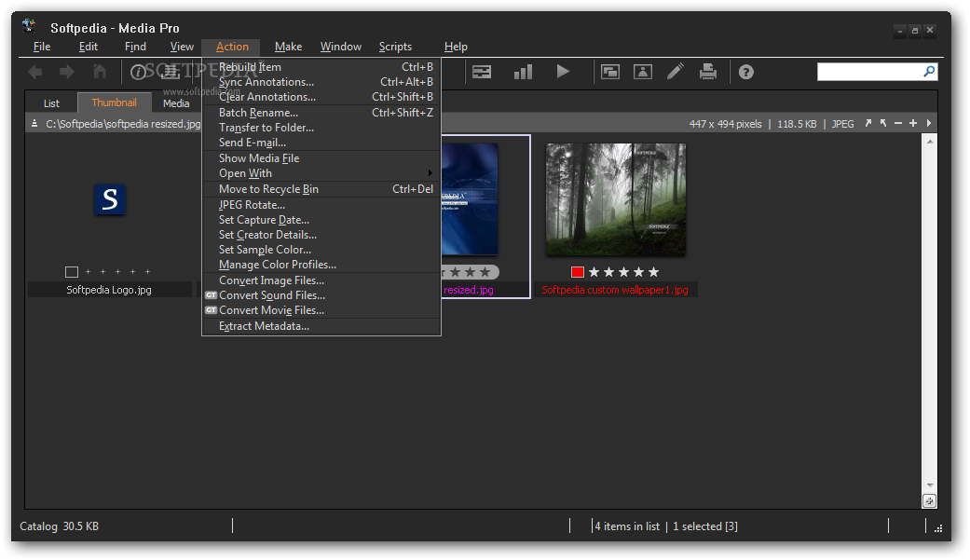Image resolution: width=970 pixels, height=560 pixels.
Task: Go to home via house icon
Action: pos(100,72)
